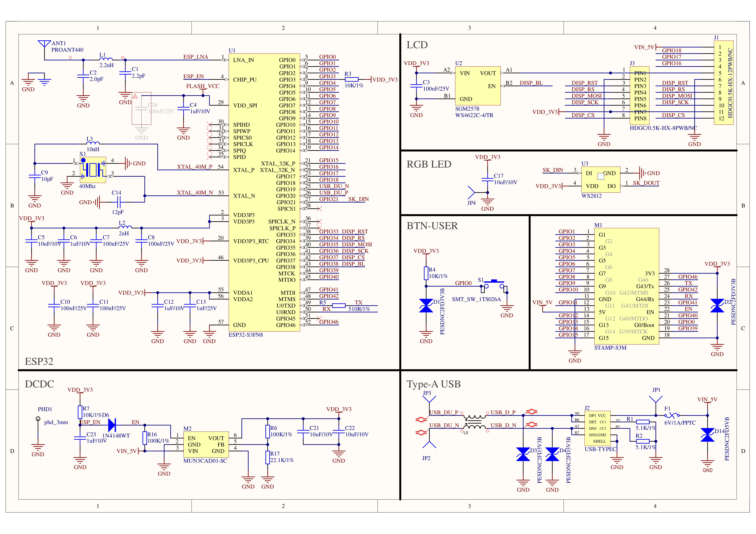This screenshot has width=756, height=534.
Task: Click the L5 common-mode choke symbol
Action: pyautogui.click(x=474, y=422)
